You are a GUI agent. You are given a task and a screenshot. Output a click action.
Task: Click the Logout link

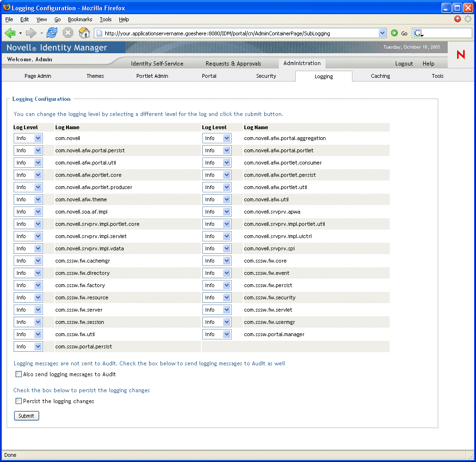click(x=404, y=63)
